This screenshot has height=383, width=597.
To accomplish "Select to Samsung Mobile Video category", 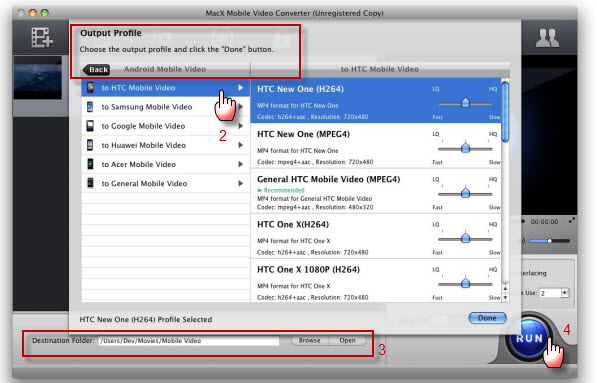I will 166,107.
